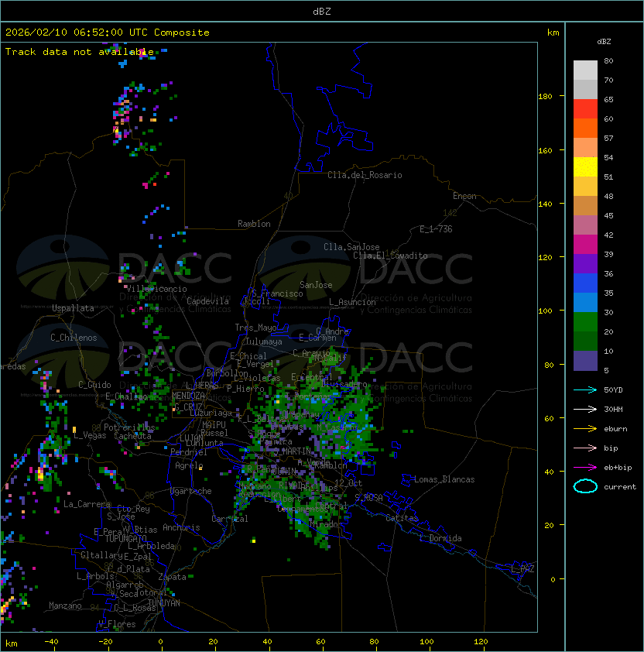The width and height of the screenshot is (644, 652).
Task: Click the Potrerillos map label
Action: point(129,427)
